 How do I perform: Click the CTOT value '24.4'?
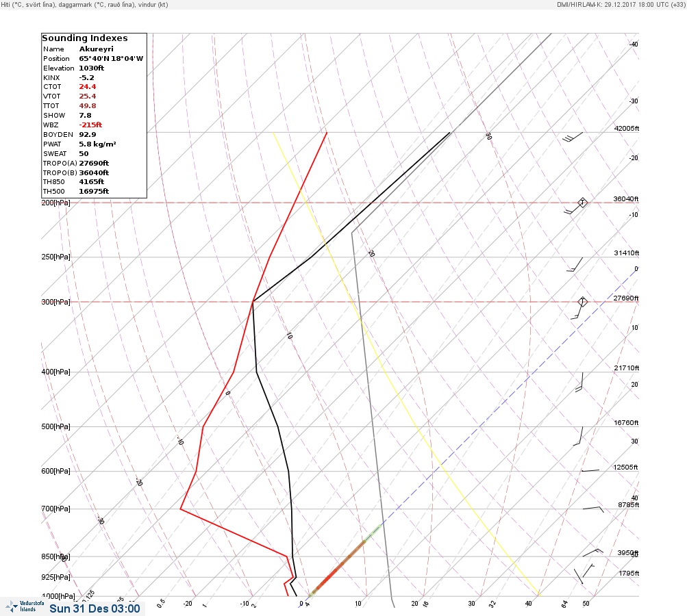click(x=87, y=87)
